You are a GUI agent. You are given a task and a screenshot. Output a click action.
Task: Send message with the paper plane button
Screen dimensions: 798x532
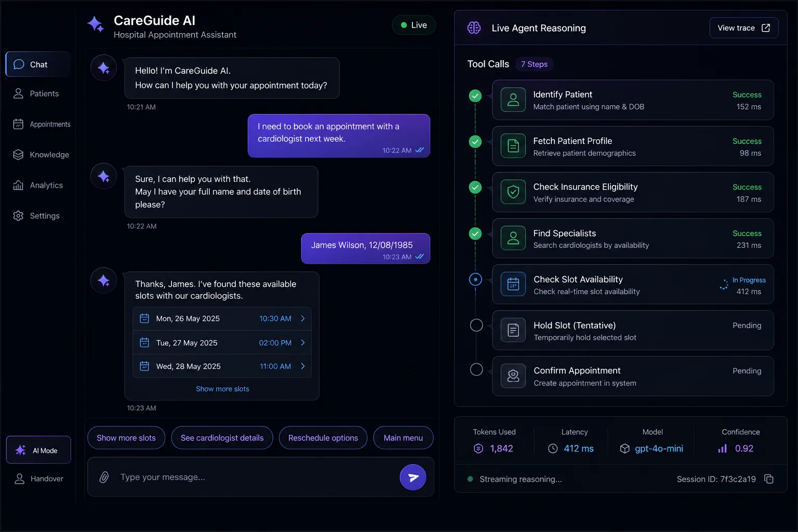coord(413,477)
